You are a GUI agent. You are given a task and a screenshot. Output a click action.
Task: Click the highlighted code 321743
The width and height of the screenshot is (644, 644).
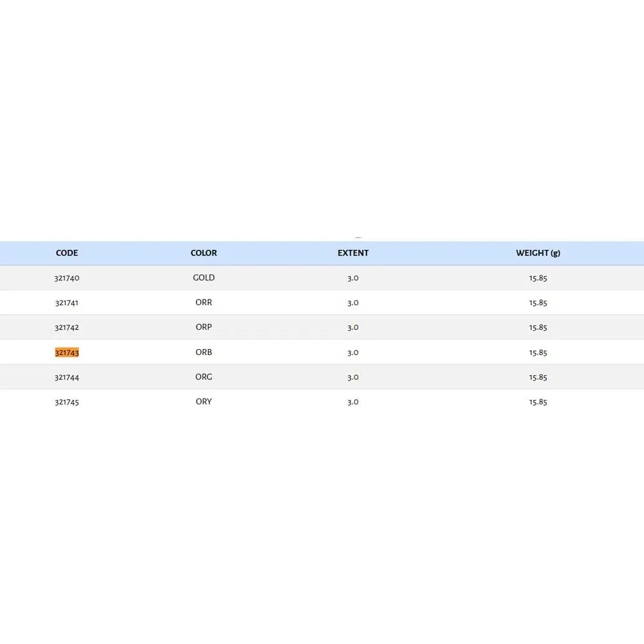click(67, 352)
